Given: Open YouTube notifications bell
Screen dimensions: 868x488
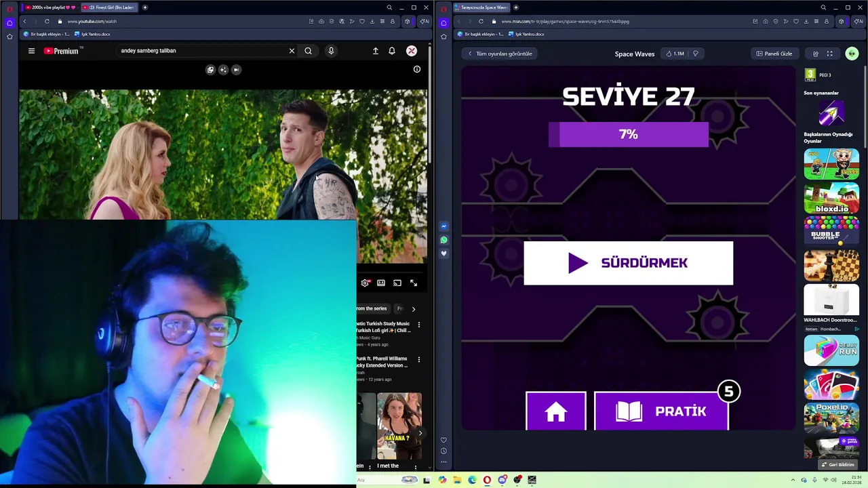Looking at the screenshot, I should (x=391, y=51).
